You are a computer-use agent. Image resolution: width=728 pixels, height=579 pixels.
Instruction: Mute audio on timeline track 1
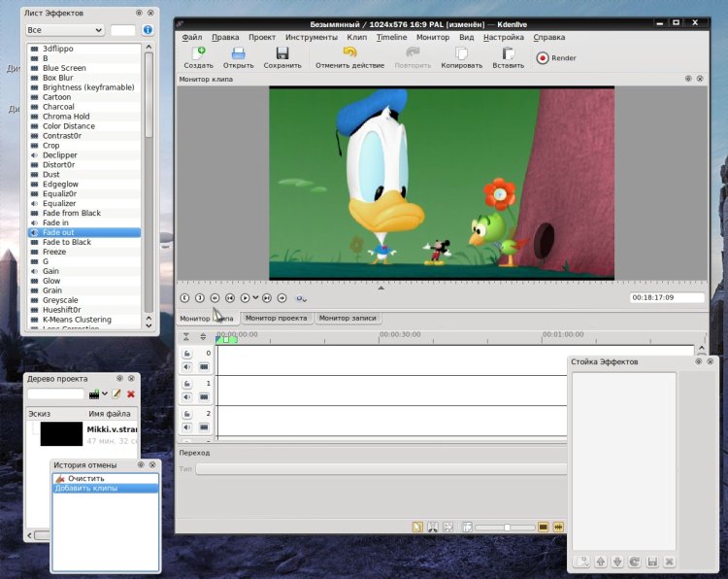pos(187,397)
